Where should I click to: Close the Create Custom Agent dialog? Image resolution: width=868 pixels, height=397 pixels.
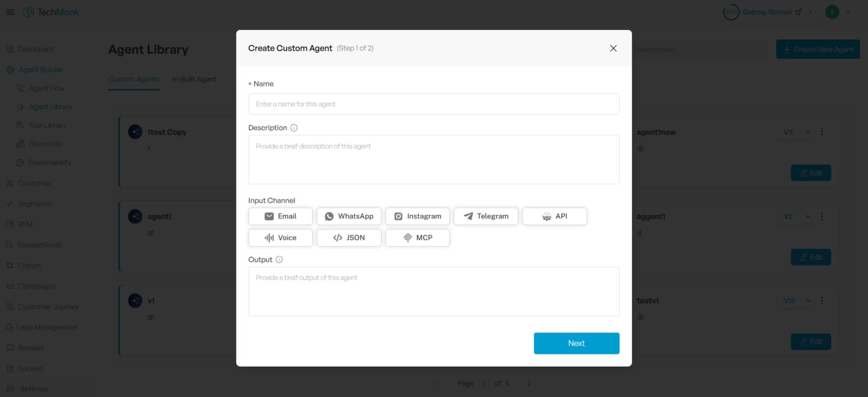(613, 48)
